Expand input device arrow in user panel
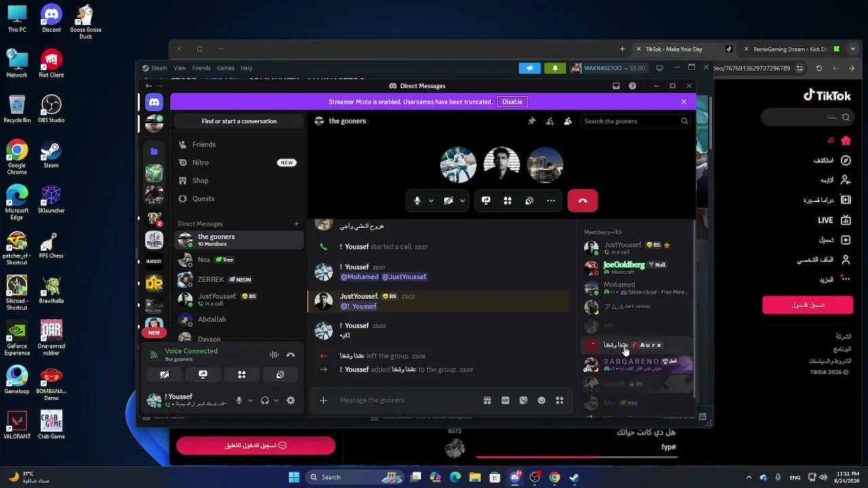 (250, 401)
